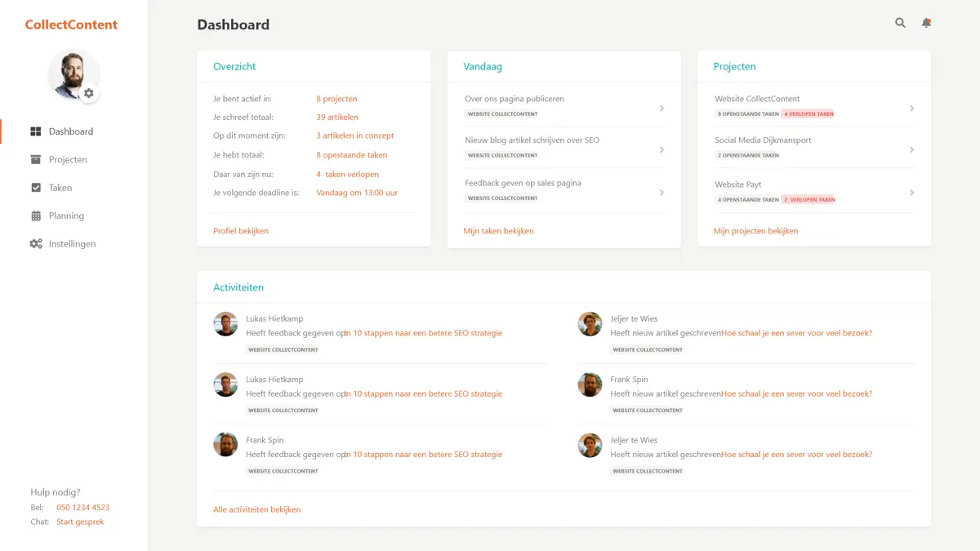
Task: Click the 8 projecten link
Action: coord(336,99)
